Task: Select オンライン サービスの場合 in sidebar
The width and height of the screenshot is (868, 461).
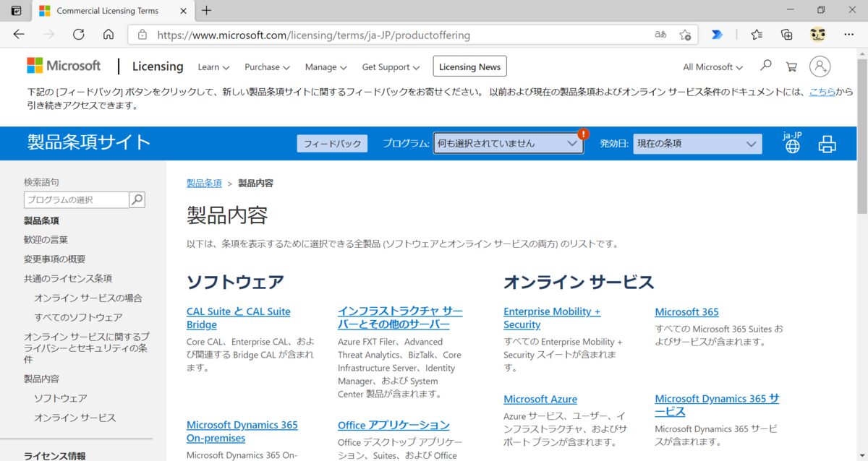Action: [88, 298]
